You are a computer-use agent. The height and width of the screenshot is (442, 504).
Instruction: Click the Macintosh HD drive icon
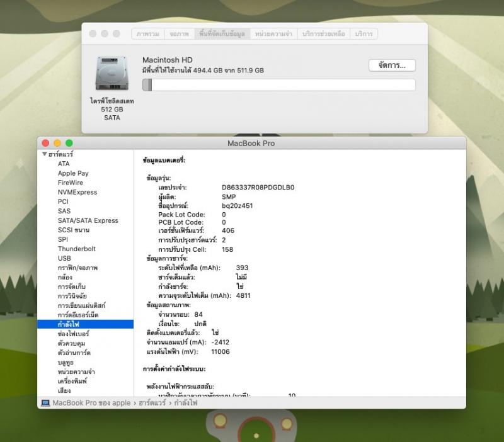112,74
